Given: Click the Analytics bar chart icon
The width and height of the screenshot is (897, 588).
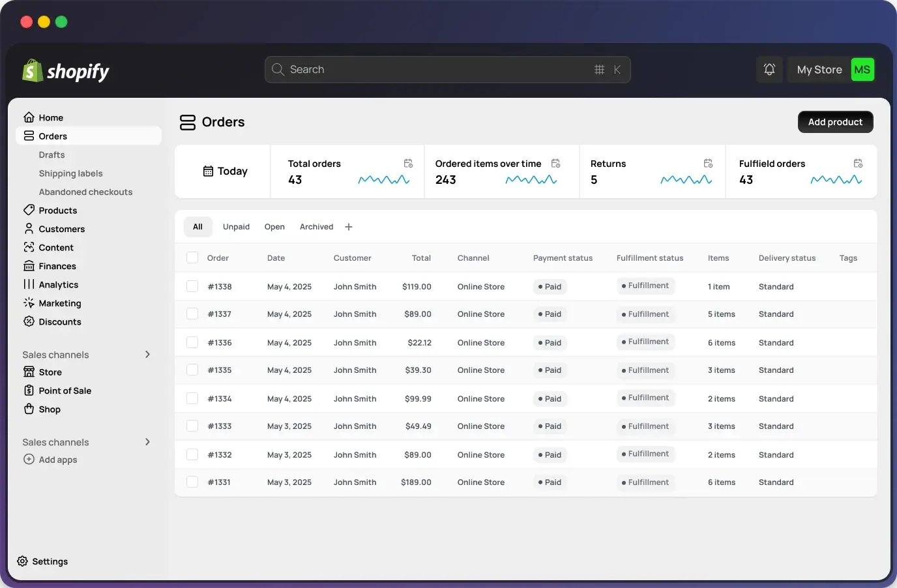Looking at the screenshot, I should pyautogui.click(x=29, y=284).
